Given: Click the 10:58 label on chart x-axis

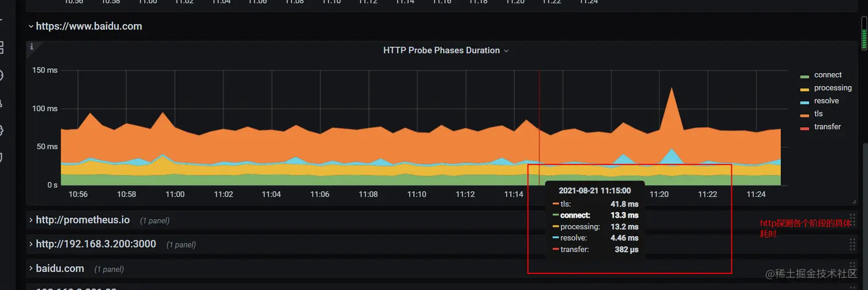Looking at the screenshot, I should 126,194.
